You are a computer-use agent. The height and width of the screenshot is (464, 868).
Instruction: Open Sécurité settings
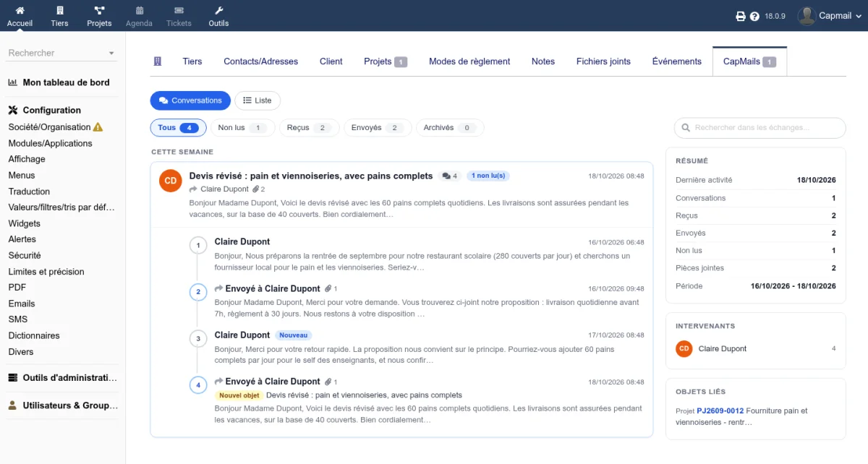(25, 255)
